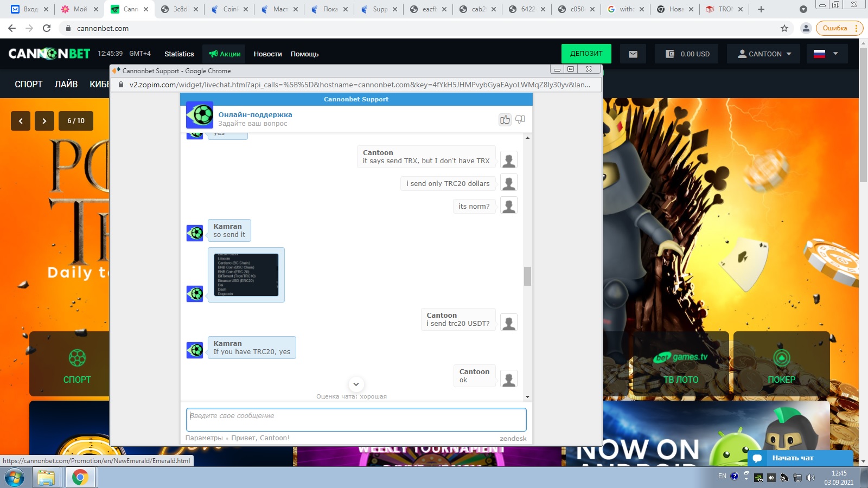Click the chat scrollbar up arrow
Image resolution: width=868 pixels, height=488 pixels.
click(527, 138)
